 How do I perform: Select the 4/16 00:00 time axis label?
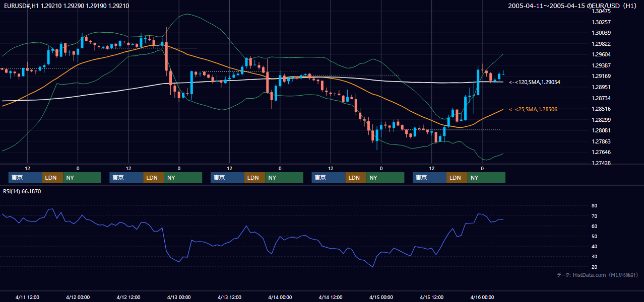click(482, 297)
